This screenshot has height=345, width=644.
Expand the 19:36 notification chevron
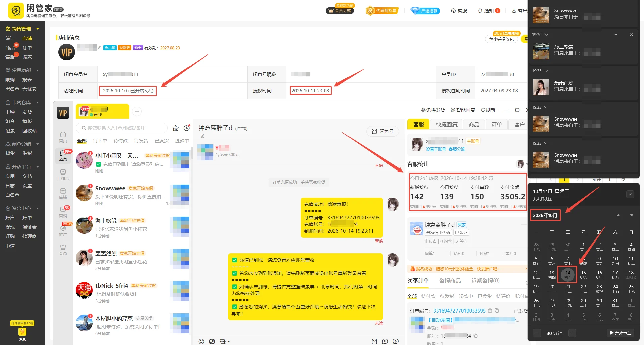(546, 35)
